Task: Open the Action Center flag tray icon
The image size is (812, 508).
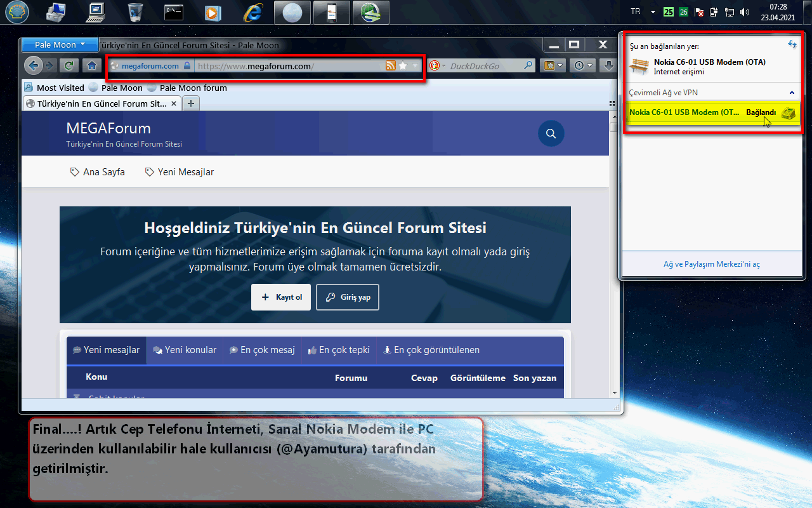Action: [x=699, y=11]
